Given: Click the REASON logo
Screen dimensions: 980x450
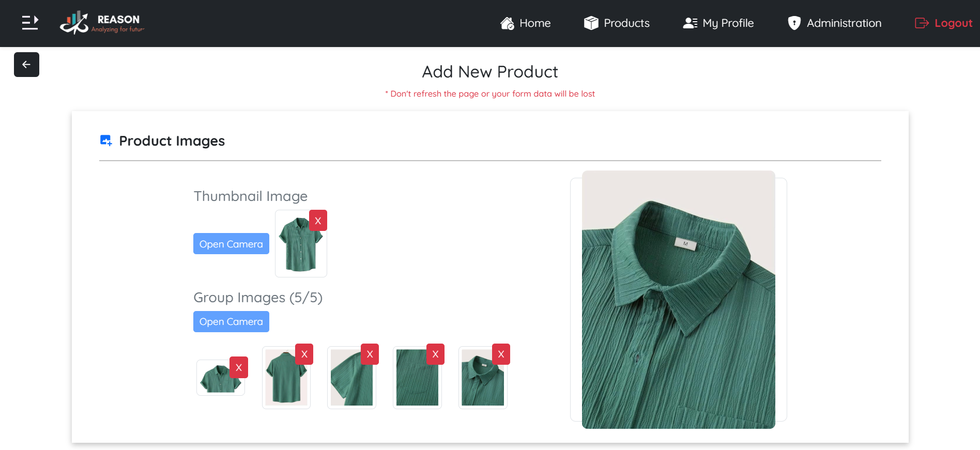Looking at the screenshot, I should tap(102, 23).
